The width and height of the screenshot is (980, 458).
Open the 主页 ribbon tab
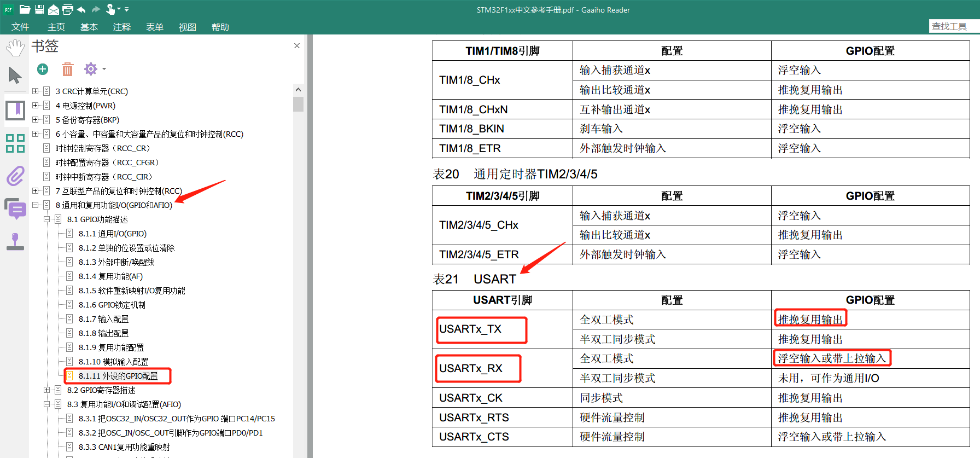[56, 27]
